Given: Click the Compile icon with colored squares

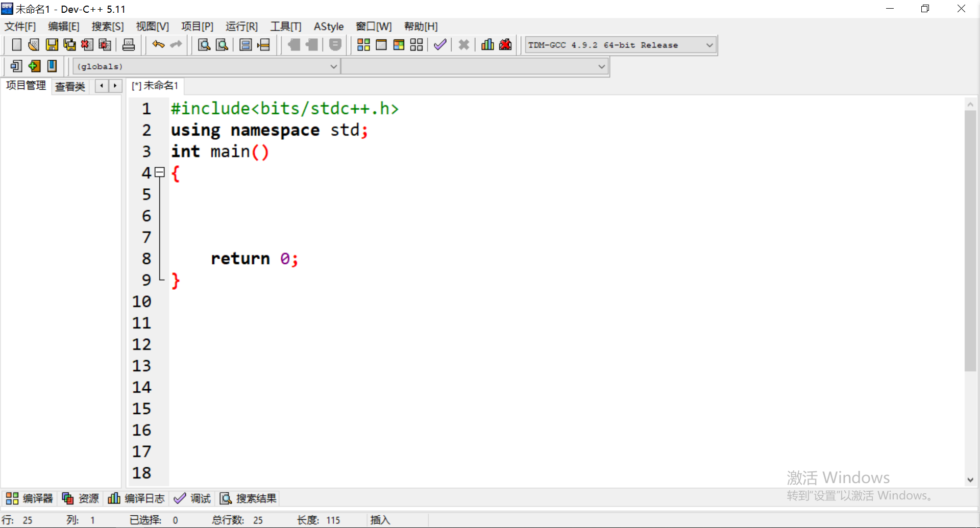Looking at the screenshot, I should pos(363,45).
